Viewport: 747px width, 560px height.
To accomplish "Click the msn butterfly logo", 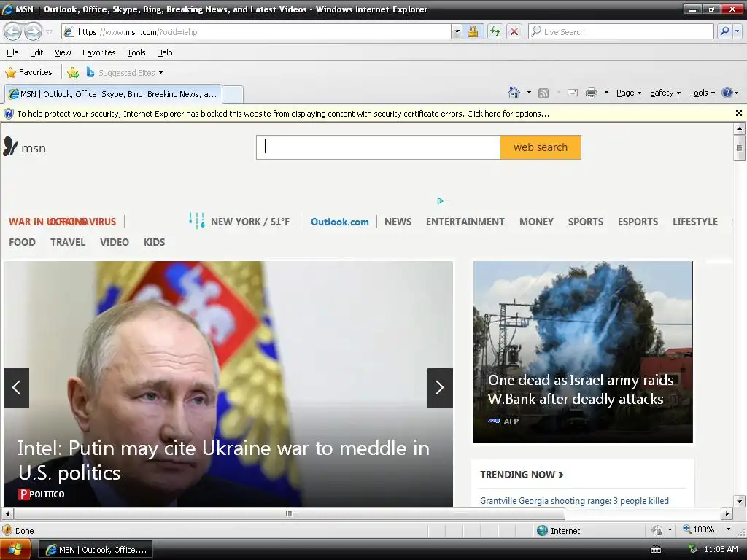I will point(25,147).
